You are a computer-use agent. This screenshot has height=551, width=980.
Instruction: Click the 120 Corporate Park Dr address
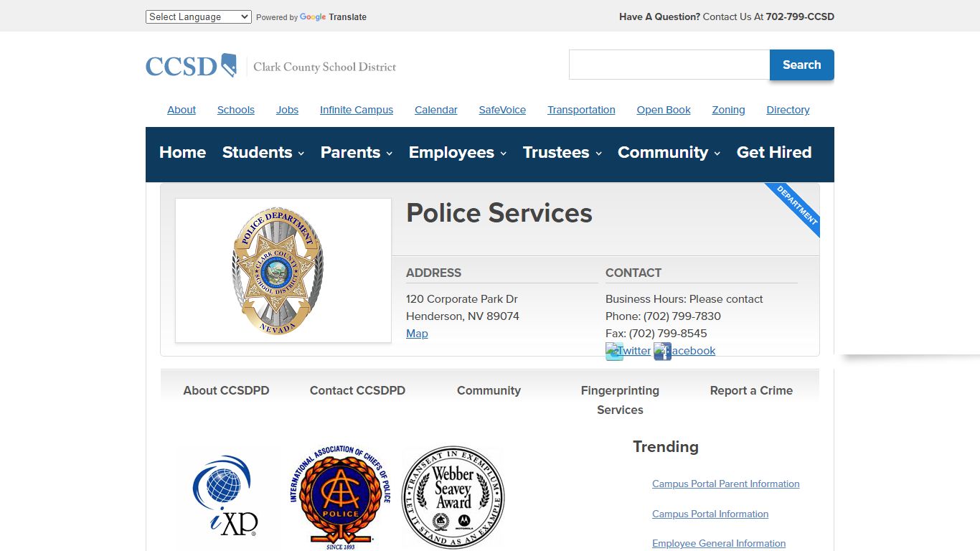click(462, 299)
